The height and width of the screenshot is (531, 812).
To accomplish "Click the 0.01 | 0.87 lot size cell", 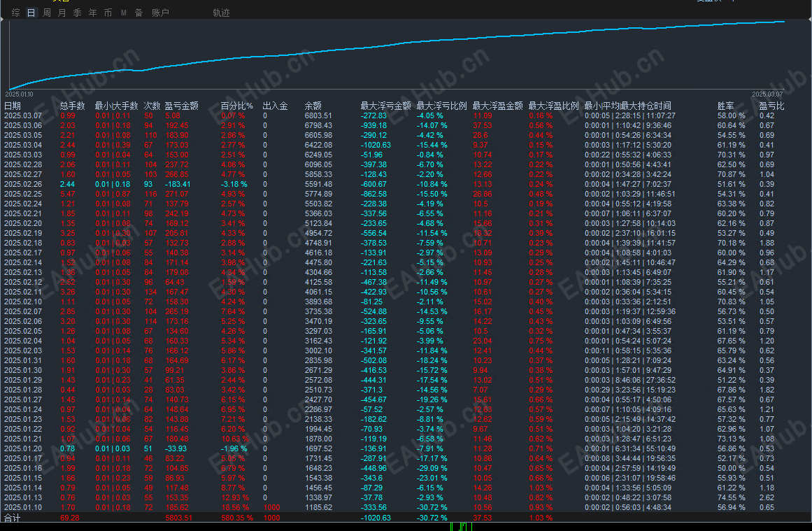I will 113,194.
